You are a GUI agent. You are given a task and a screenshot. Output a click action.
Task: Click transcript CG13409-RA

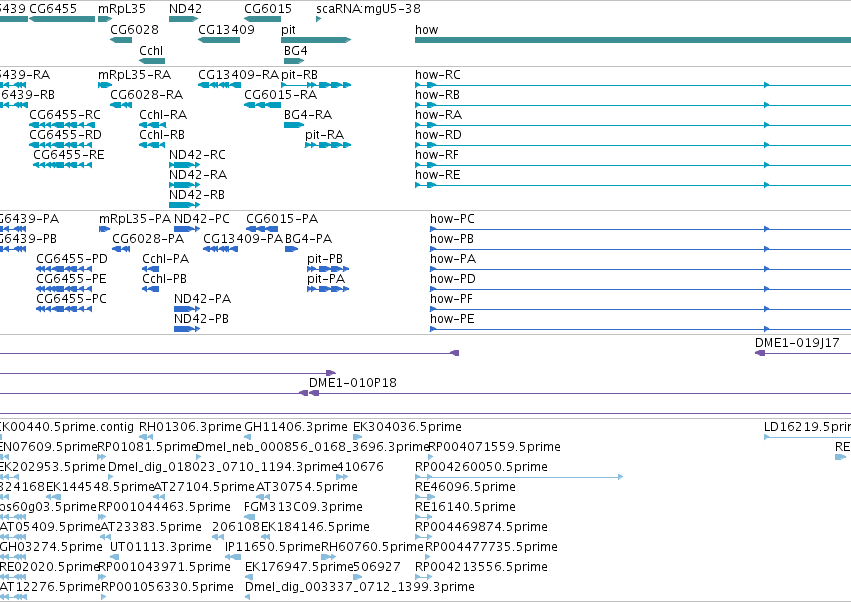coord(238,74)
